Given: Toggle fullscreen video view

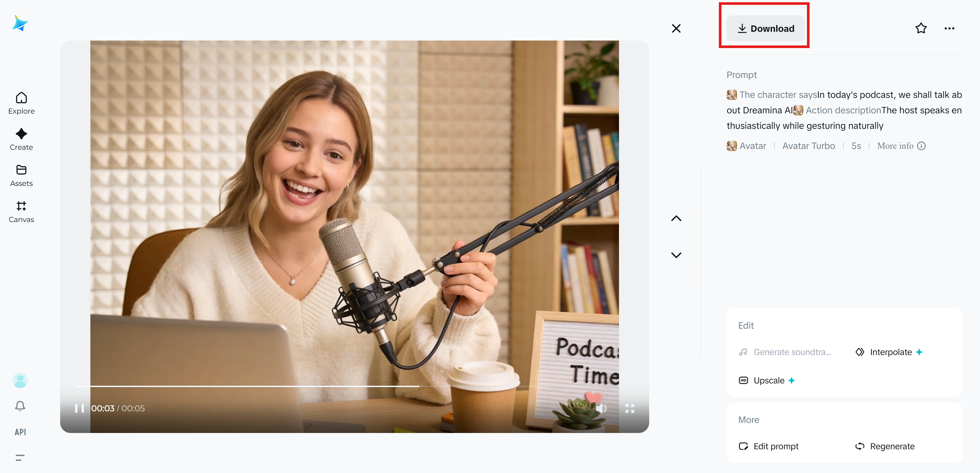Looking at the screenshot, I should pos(630,408).
